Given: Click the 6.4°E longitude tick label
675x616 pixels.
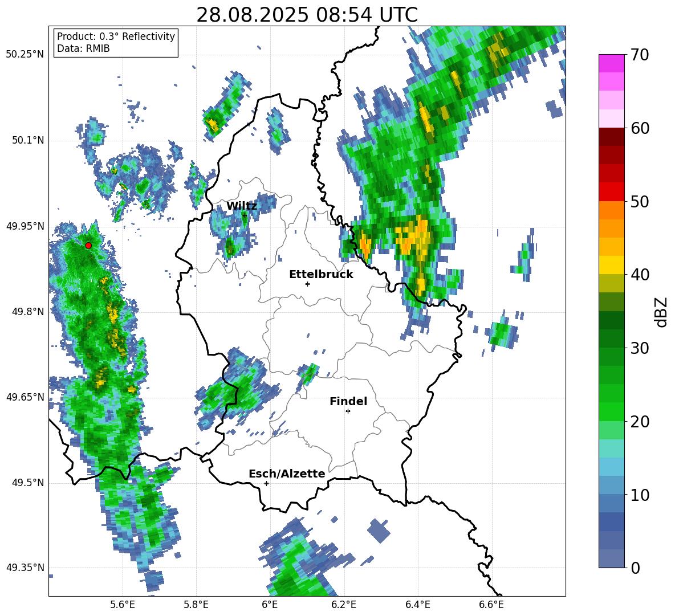Looking at the screenshot, I should click(417, 605).
